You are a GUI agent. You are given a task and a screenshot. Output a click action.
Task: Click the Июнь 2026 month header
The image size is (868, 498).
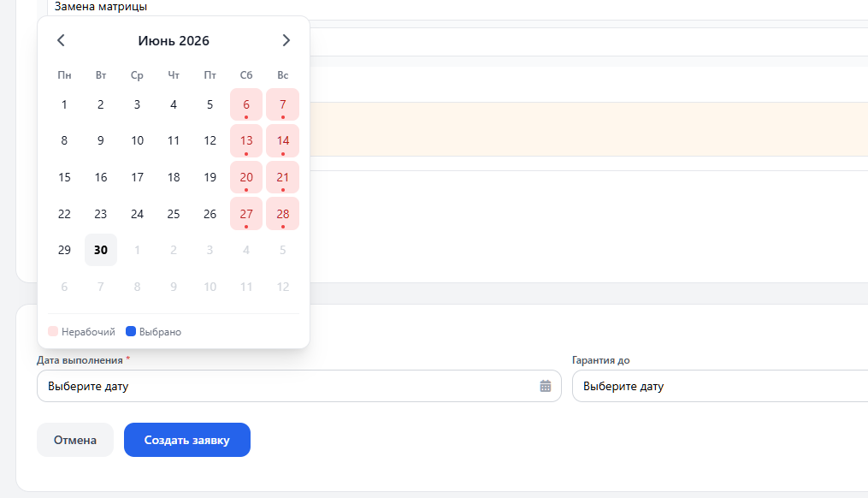(174, 40)
